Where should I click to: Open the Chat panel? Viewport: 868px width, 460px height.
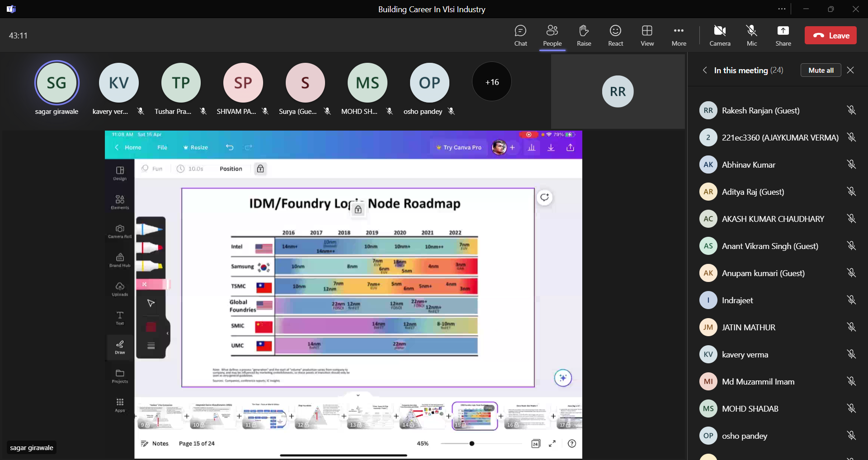tap(520, 36)
